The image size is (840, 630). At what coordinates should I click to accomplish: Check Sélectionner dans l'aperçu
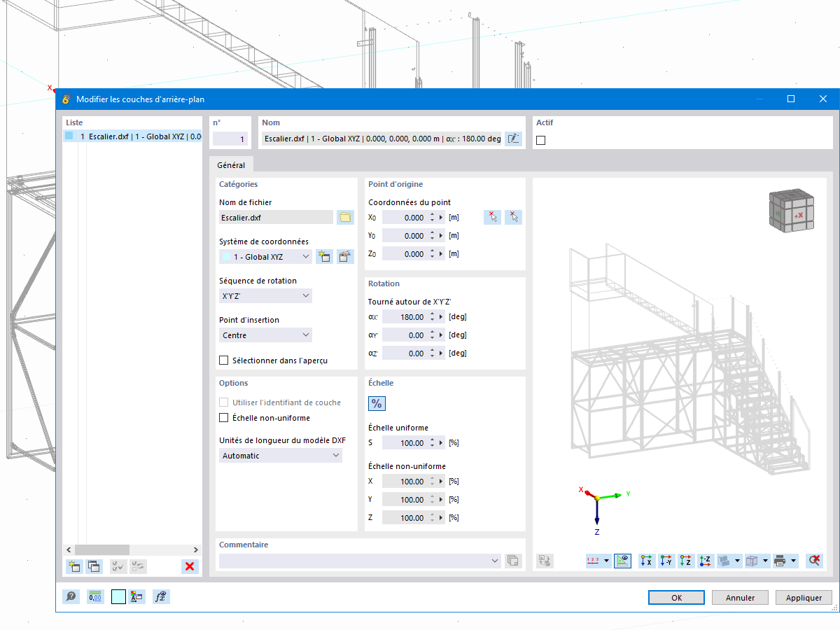224,360
